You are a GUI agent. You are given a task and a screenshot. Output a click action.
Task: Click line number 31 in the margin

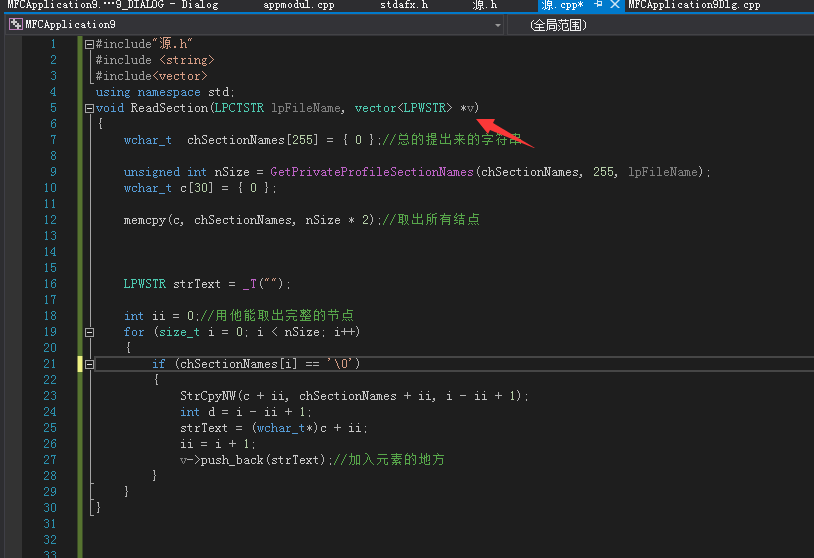coord(50,524)
